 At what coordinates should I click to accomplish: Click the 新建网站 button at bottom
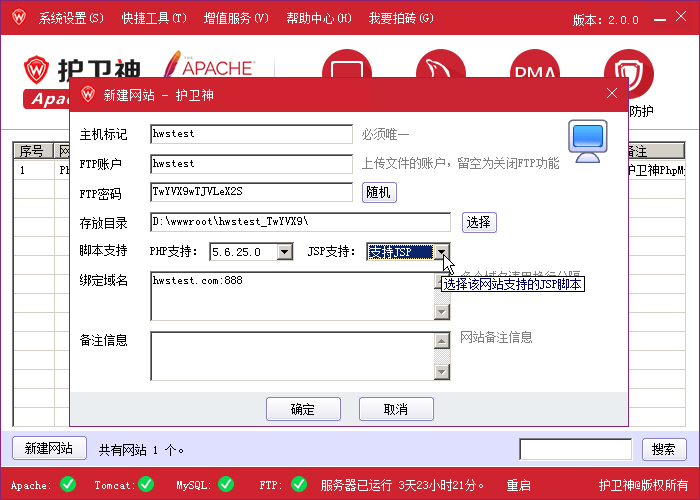(49, 448)
